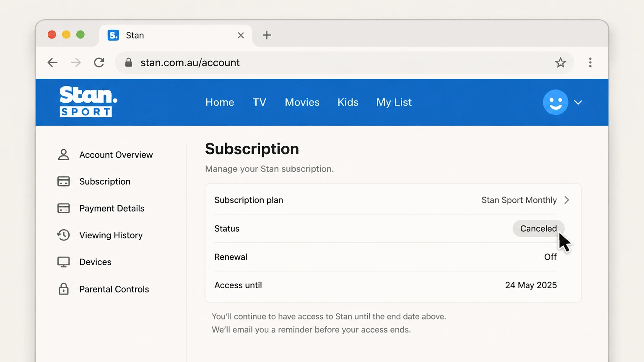Click the Viewing History clock icon
644x362 pixels.
(x=63, y=235)
